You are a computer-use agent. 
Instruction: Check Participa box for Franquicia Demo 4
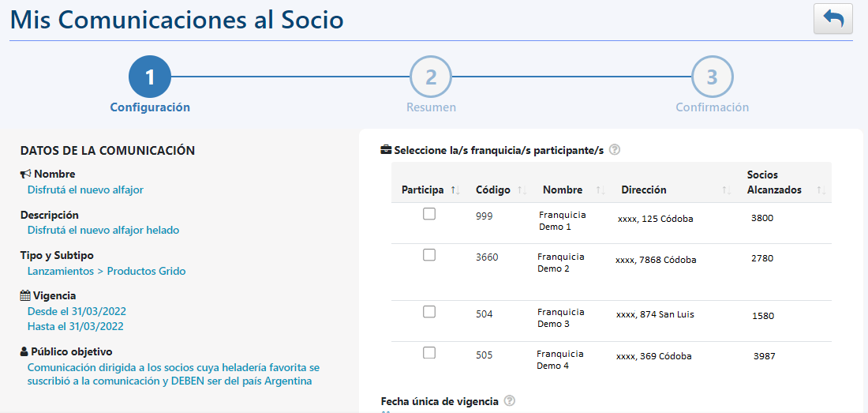pyautogui.click(x=429, y=353)
